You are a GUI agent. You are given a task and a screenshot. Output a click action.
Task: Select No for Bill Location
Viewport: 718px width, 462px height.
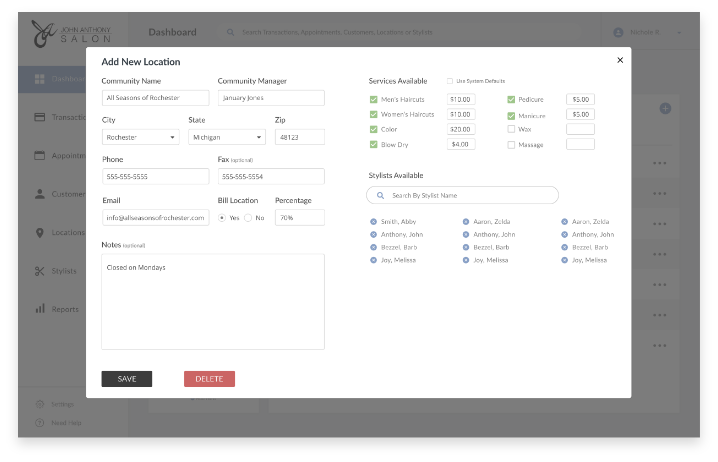(248, 217)
